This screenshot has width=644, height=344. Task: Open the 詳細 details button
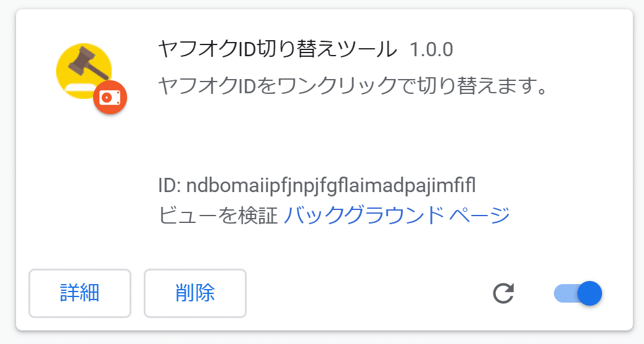click(80, 293)
